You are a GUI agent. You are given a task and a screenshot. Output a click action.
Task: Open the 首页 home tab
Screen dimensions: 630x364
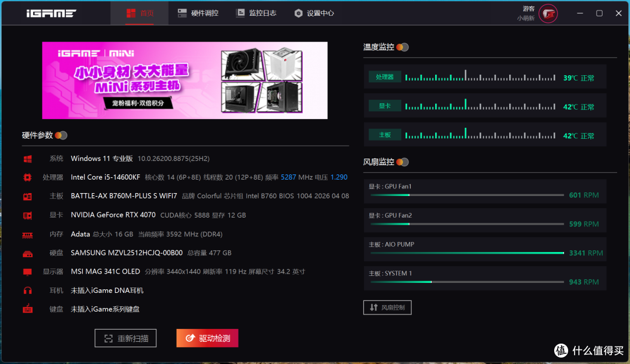point(140,13)
